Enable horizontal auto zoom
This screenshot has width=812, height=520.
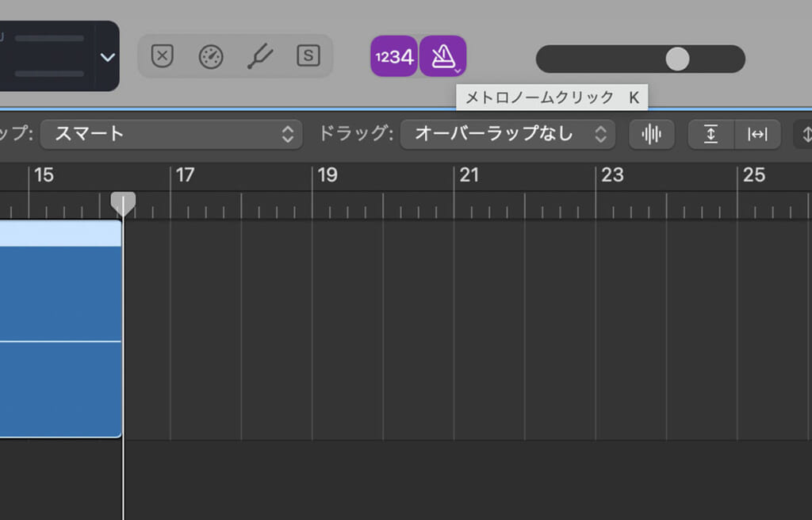point(758,134)
